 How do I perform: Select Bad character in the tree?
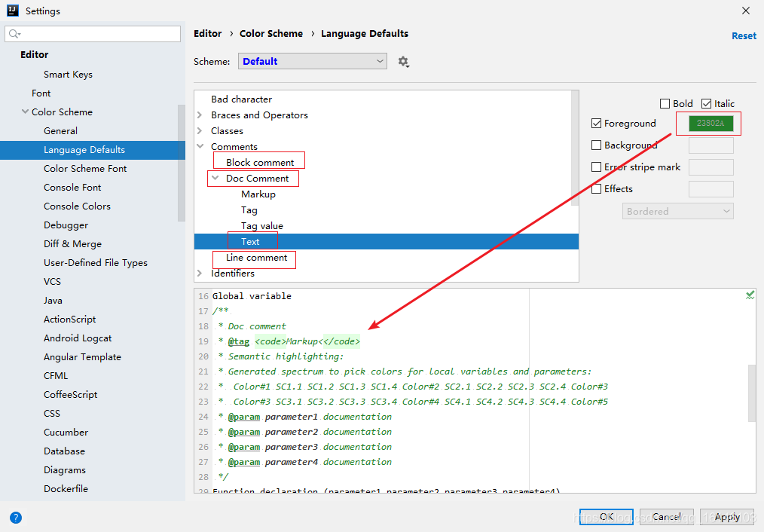[x=241, y=99]
